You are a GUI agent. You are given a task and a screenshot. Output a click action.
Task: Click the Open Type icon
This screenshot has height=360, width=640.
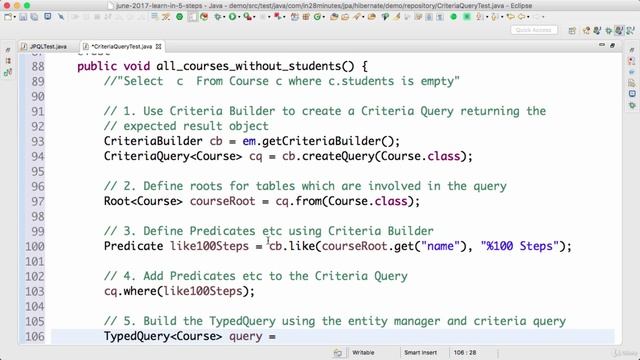(335, 17)
